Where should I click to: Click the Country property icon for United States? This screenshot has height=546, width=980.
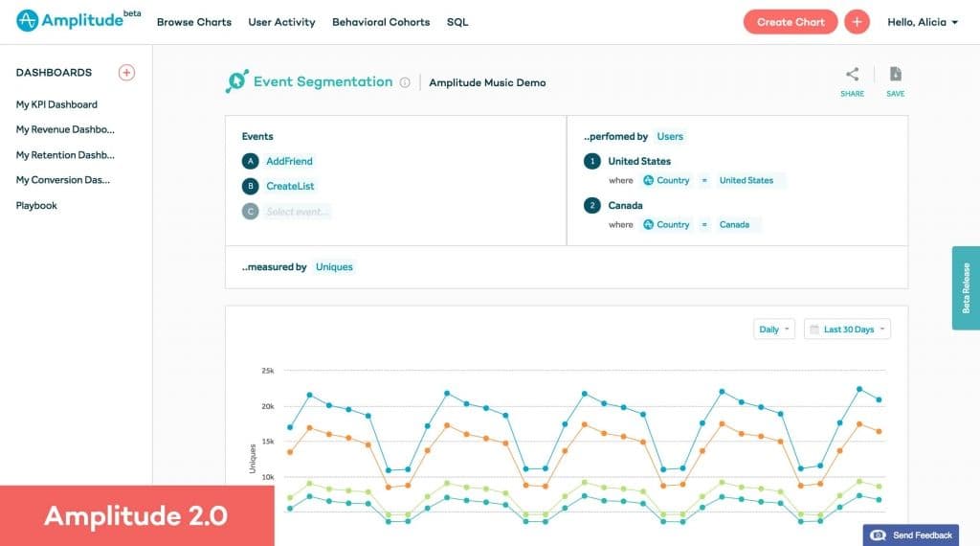click(648, 180)
